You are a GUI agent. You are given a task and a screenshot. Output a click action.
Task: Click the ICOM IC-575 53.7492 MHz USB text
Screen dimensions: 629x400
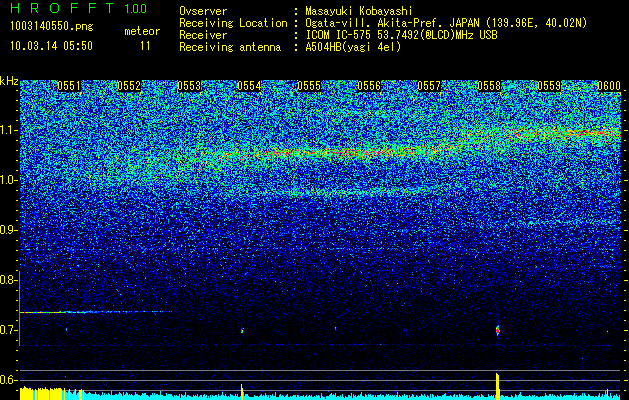click(401, 35)
